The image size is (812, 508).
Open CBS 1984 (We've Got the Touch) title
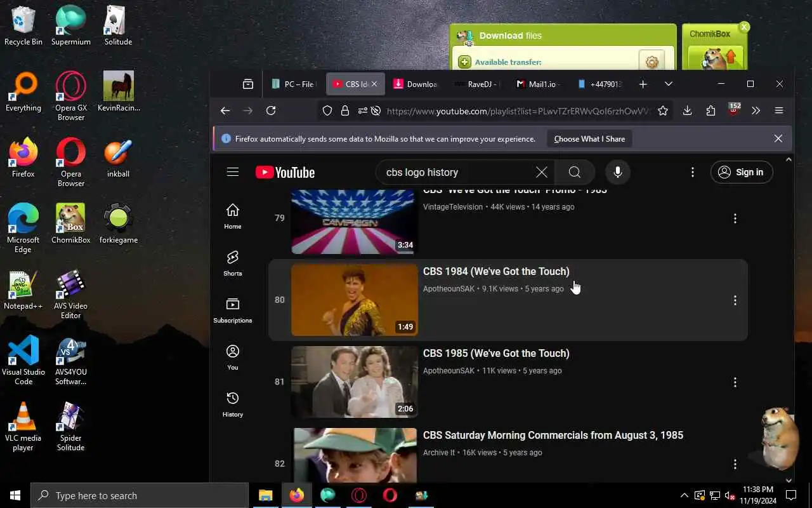click(x=496, y=271)
